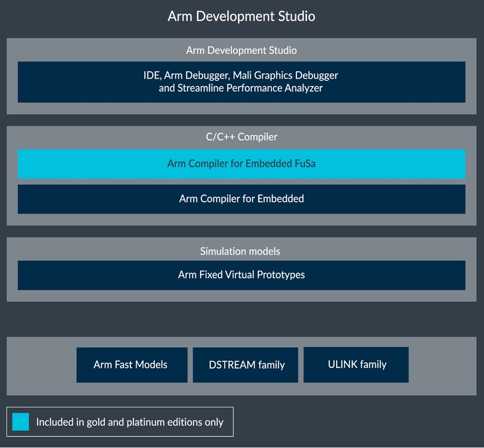Image resolution: width=484 pixels, height=448 pixels.
Task: Open the ULINK family block
Action: coord(356,365)
